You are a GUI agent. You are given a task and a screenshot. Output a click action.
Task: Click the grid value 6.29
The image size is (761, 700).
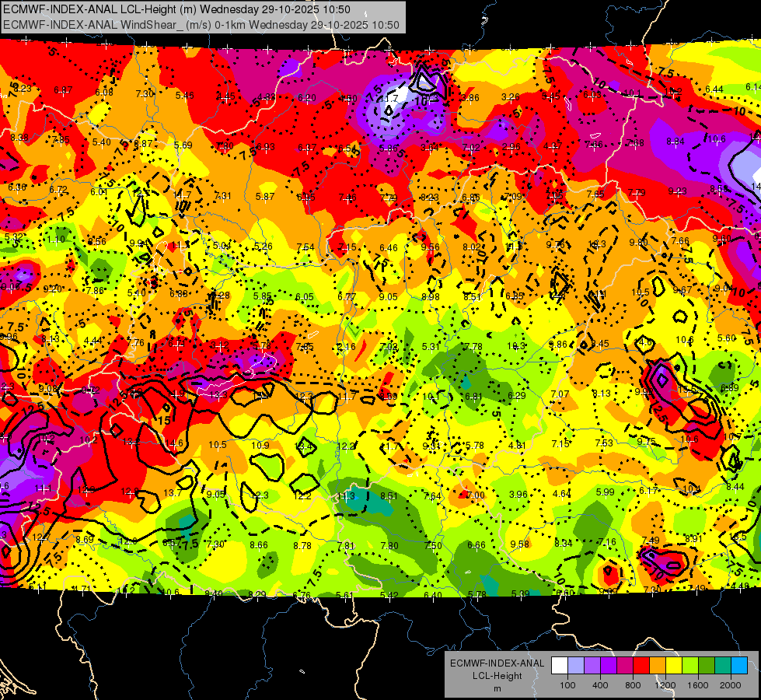[x=517, y=396]
